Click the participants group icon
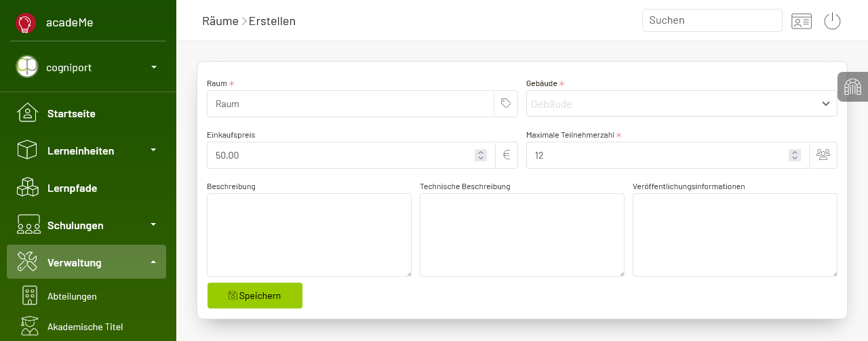The width and height of the screenshot is (868, 341). [823, 155]
